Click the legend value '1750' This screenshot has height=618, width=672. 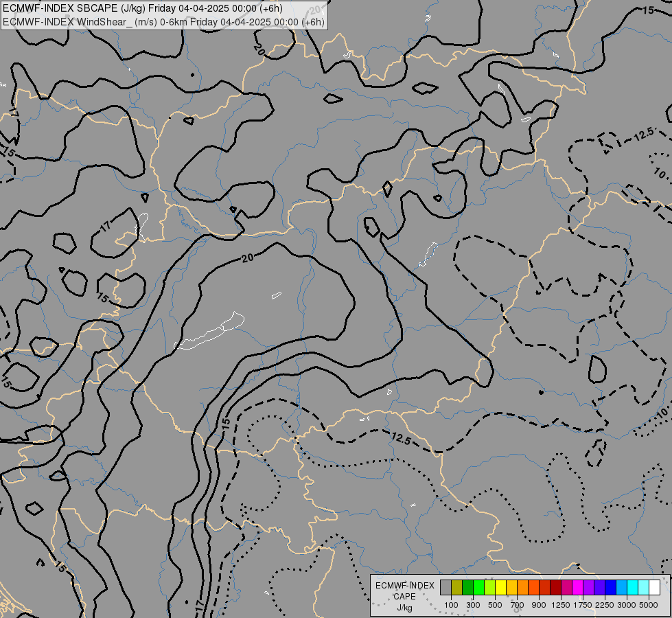point(583,605)
